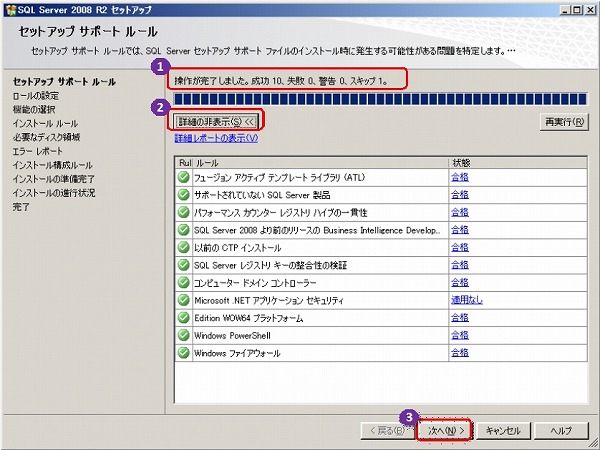Screen dimensions: 600x450
Task: Click the green check icon beside コンピューター ドメイン コントローラー
Action: pyautogui.click(x=184, y=283)
